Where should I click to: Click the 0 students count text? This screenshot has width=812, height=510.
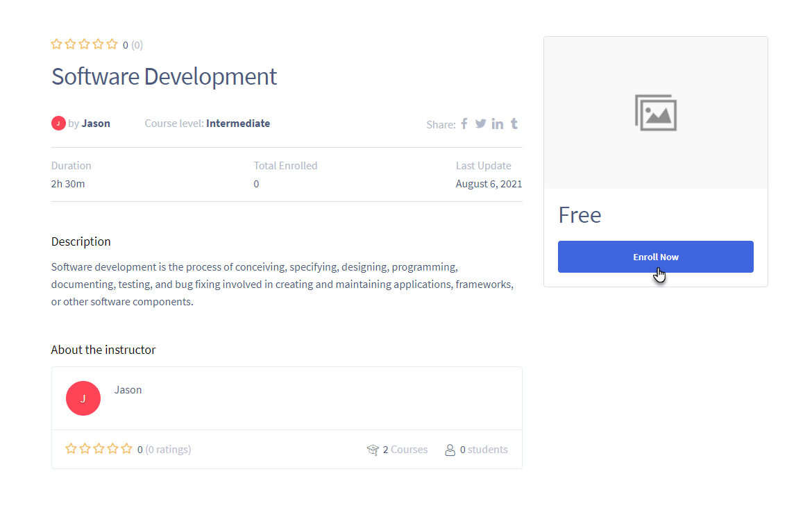[484, 450]
